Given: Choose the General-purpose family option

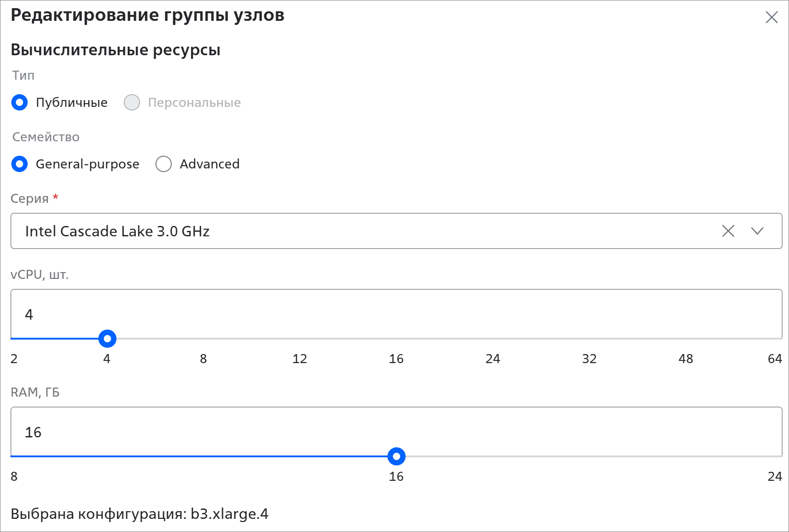Looking at the screenshot, I should 19,164.
